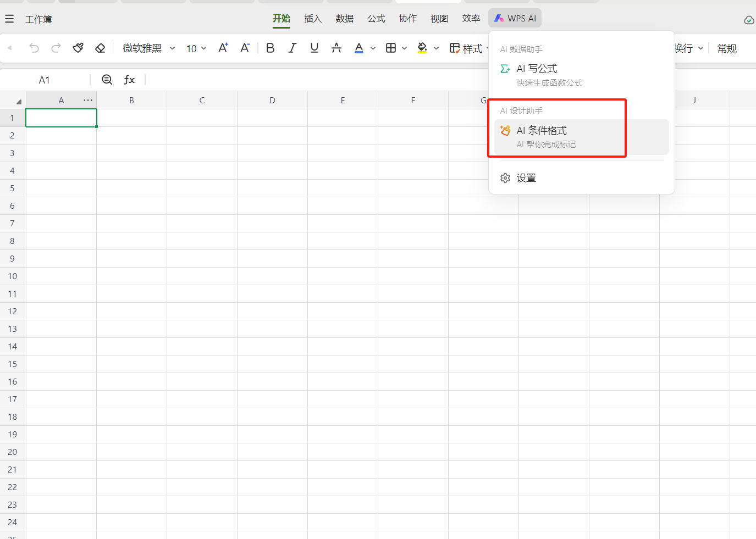Select row 12 header
The height and width of the screenshot is (539, 756).
tap(13, 311)
